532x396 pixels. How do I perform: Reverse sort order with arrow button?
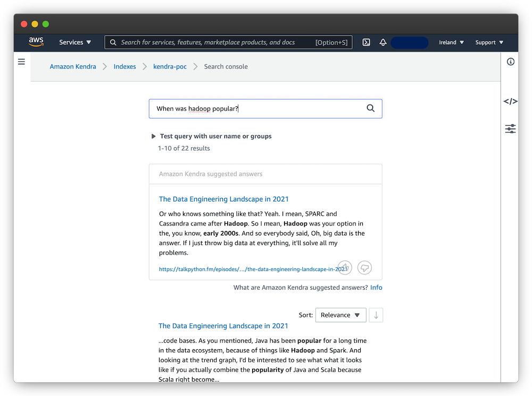pyautogui.click(x=376, y=315)
